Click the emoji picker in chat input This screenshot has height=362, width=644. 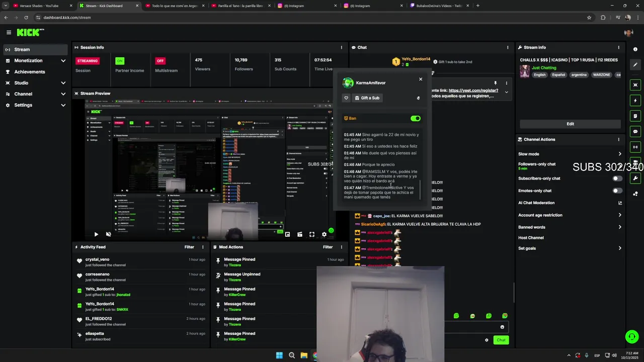coord(502,327)
